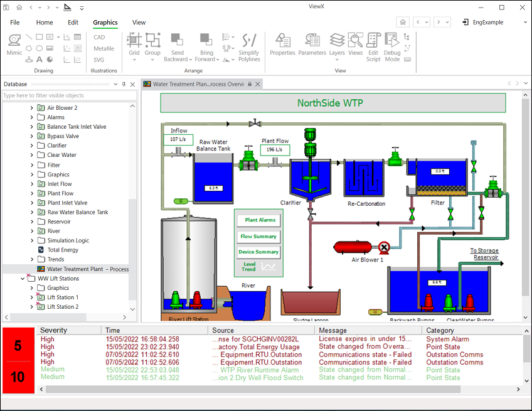Image resolution: width=532 pixels, height=411 pixels.
Task: Switch to the Home ribbon tab
Action: 45,23
